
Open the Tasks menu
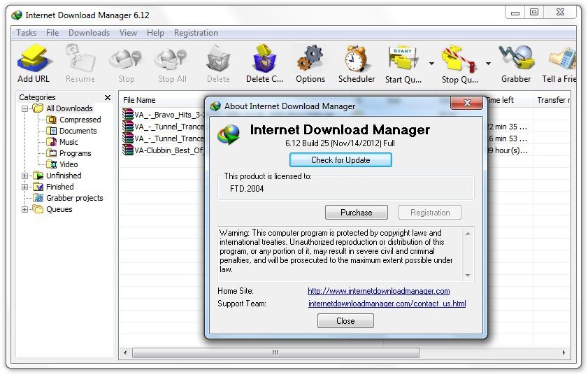[27, 33]
